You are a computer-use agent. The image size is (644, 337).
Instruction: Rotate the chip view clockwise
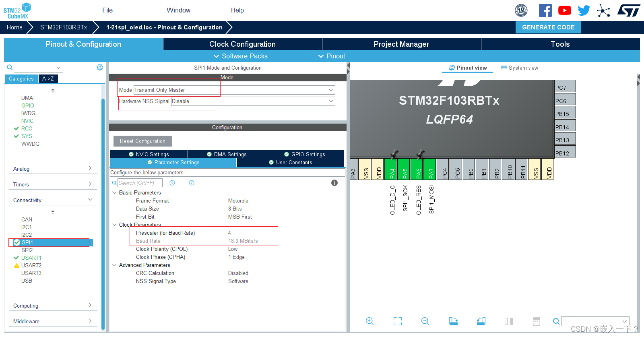pyautogui.click(x=453, y=321)
